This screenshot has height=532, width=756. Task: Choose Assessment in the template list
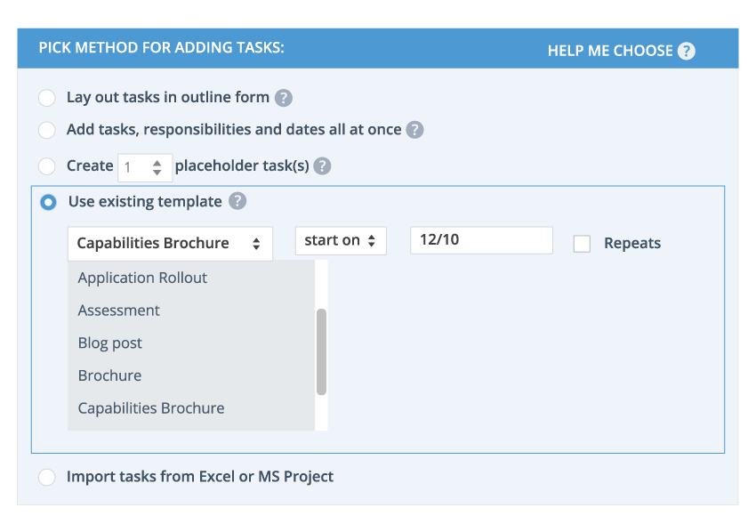pyautogui.click(x=119, y=310)
